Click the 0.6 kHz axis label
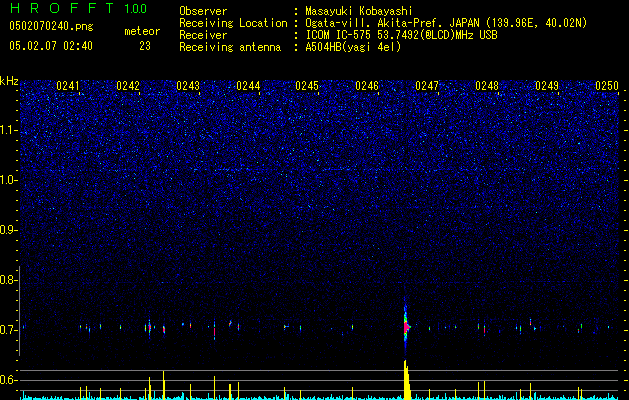629x400 pixels. tap(9, 380)
